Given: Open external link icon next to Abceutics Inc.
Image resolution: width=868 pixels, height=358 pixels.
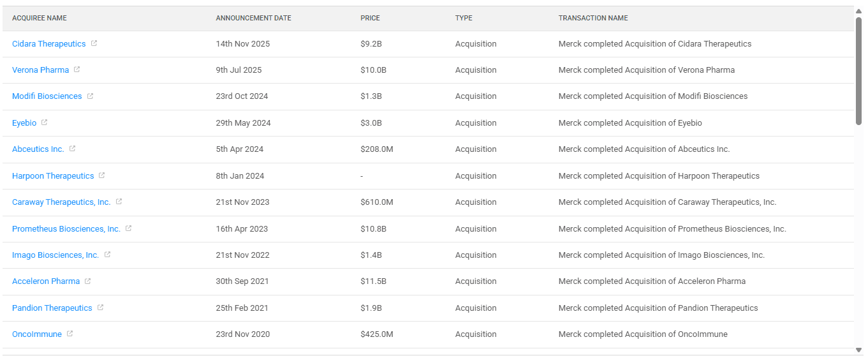Looking at the screenshot, I should (72, 149).
